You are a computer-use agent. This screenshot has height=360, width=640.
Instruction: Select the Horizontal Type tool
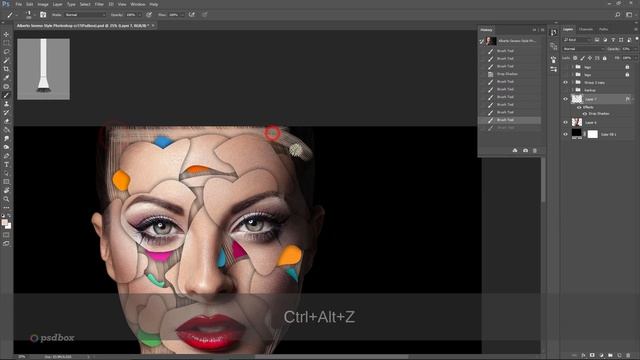point(6,164)
